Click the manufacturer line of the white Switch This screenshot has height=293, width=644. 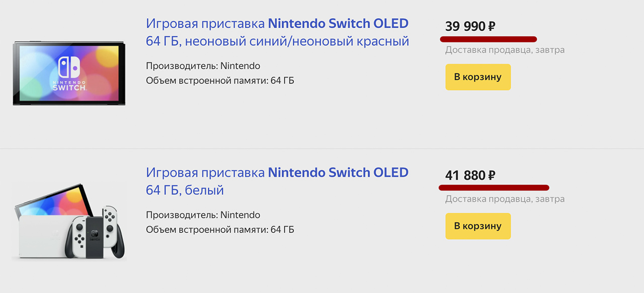pyautogui.click(x=203, y=215)
